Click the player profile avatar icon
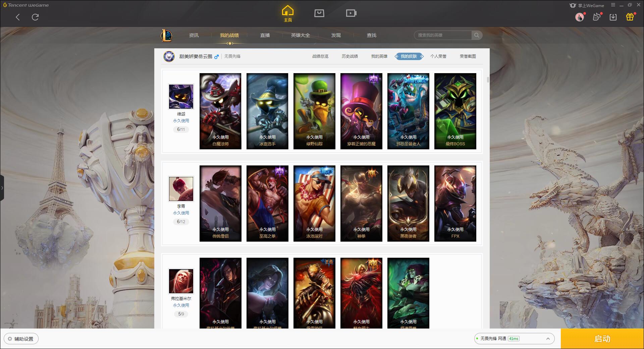 (x=169, y=56)
